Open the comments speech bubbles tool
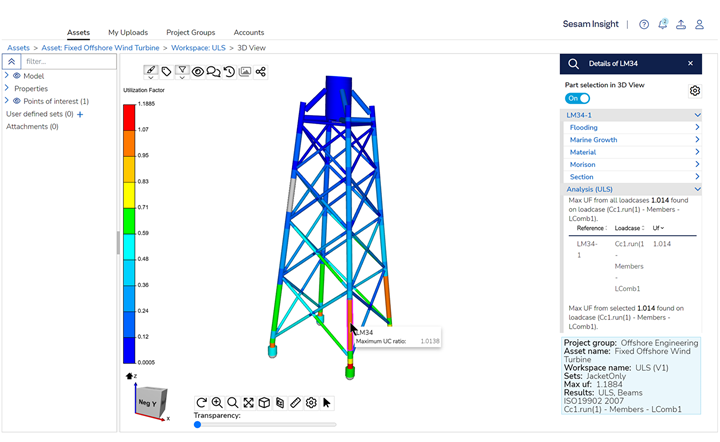This screenshot has height=442, width=720. click(214, 72)
